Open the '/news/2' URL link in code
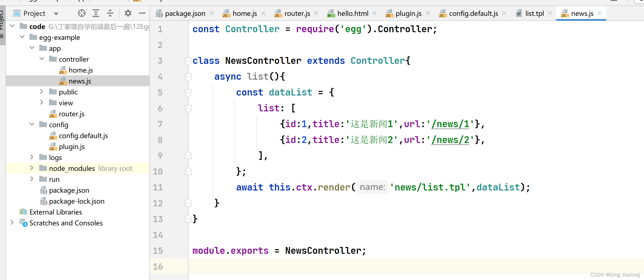Viewport: 644px width, 280px height. pos(450,140)
